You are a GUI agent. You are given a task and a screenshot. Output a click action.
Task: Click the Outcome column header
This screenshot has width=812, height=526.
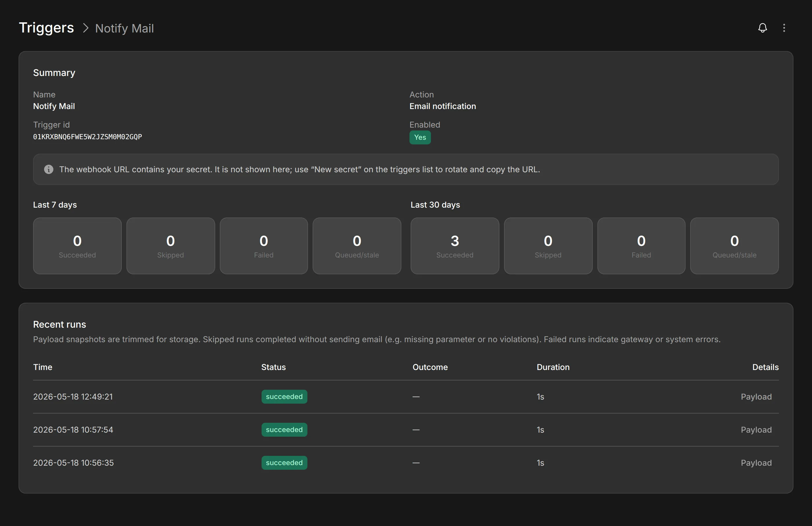coord(430,367)
